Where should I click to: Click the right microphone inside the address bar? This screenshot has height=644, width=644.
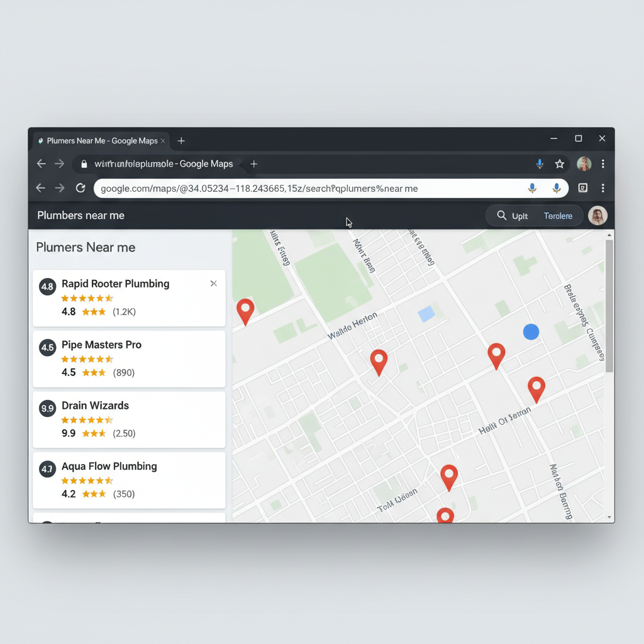557,188
